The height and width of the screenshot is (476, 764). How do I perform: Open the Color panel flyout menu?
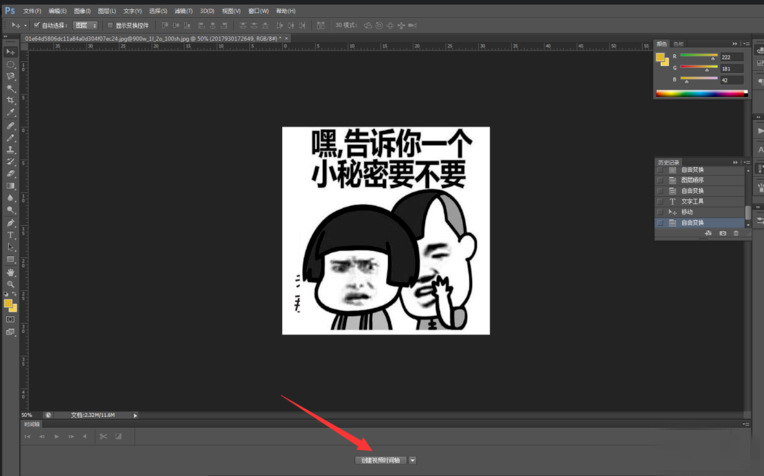(x=745, y=44)
